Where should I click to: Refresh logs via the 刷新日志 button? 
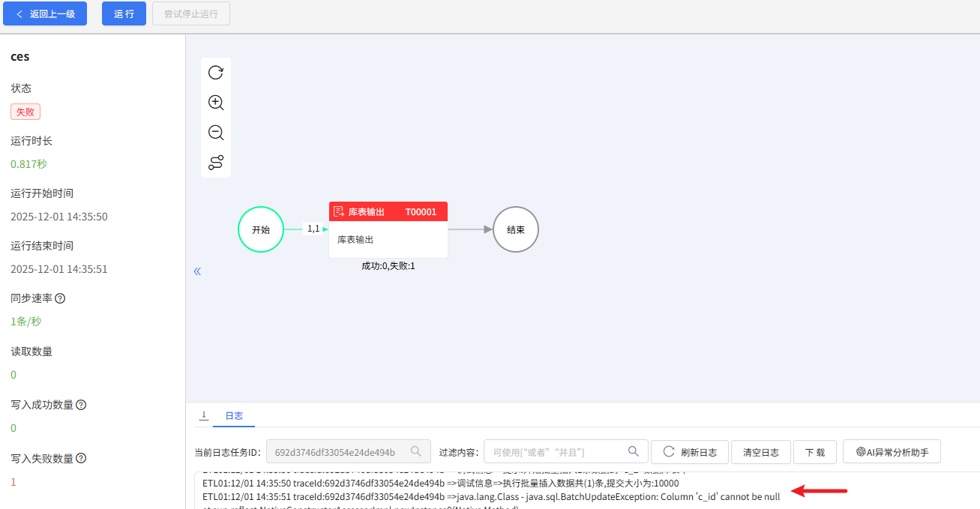click(689, 451)
